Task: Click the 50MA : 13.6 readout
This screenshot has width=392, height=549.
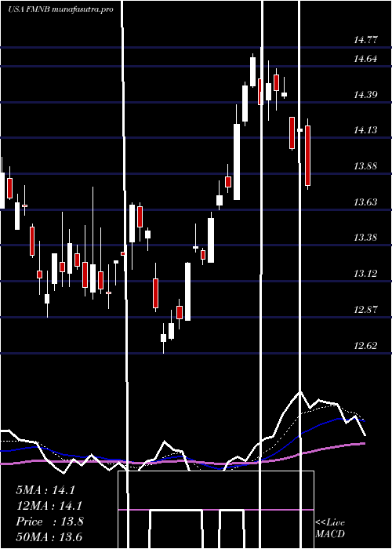Action: (49, 536)
